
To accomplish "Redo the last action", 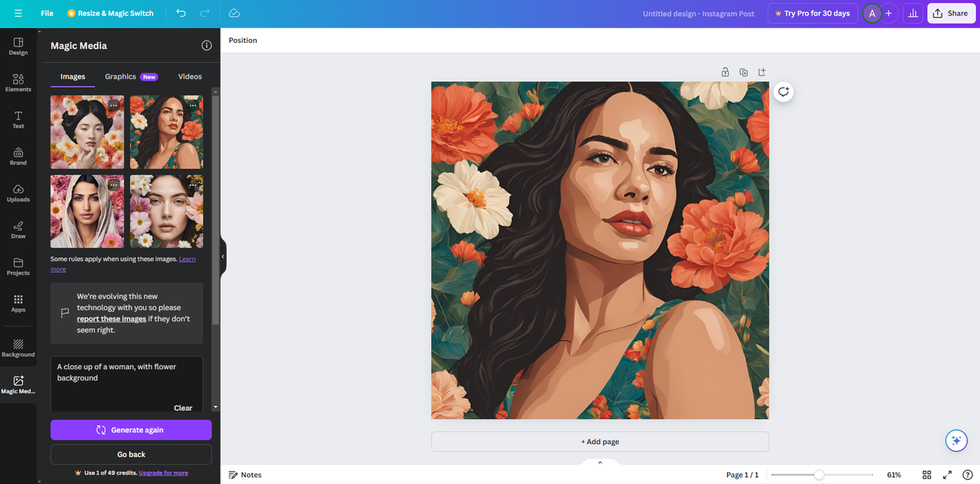I will pos(204,13).
